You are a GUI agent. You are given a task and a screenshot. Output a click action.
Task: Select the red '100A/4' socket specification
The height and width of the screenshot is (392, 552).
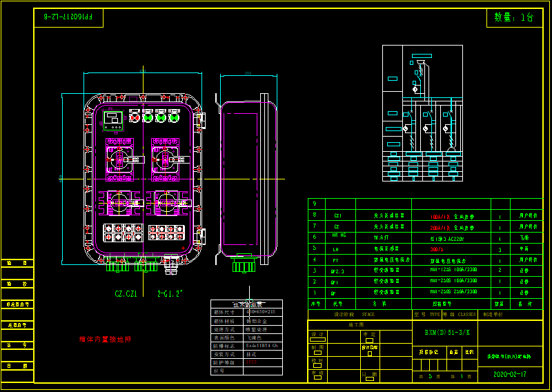(x=440, y=217)
